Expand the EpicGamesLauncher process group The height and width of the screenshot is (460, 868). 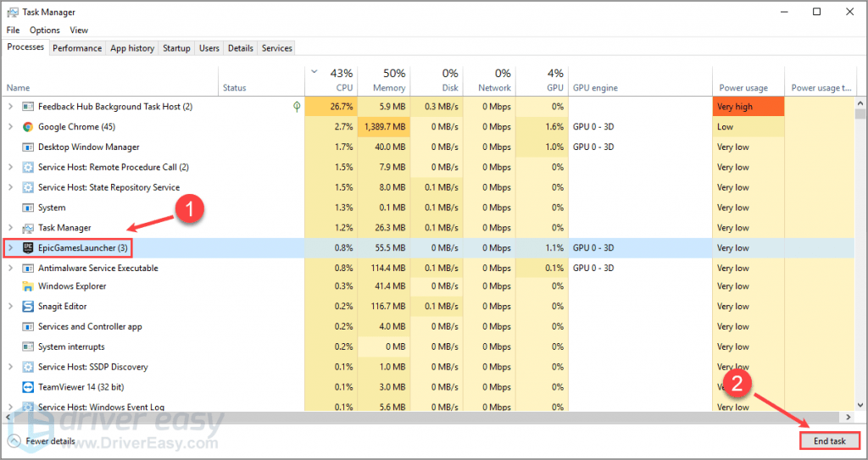(10, 248)
